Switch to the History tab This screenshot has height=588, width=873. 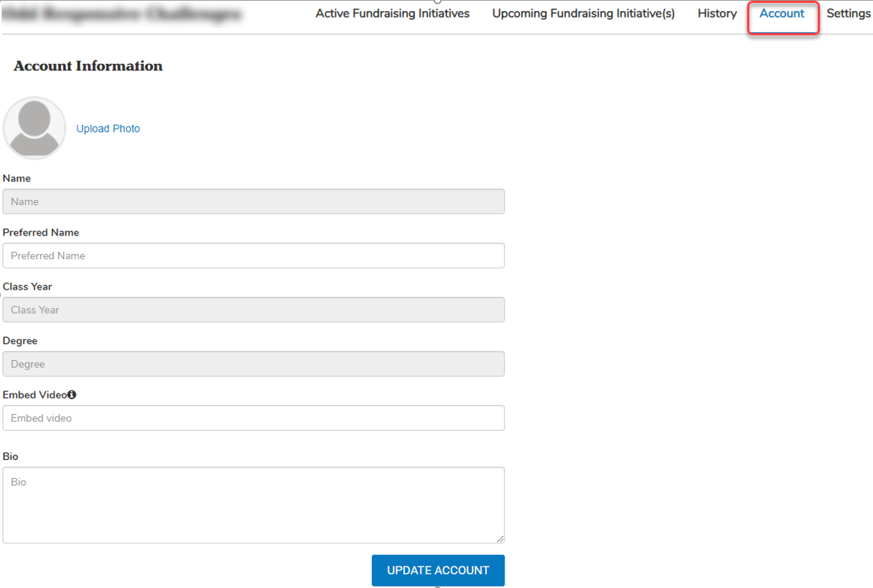pos(717,14)
